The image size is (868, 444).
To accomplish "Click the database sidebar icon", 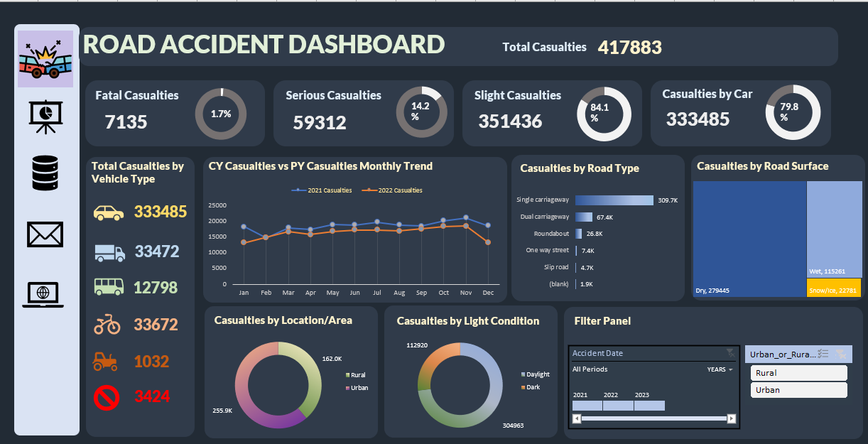I will tap(46, 174).
